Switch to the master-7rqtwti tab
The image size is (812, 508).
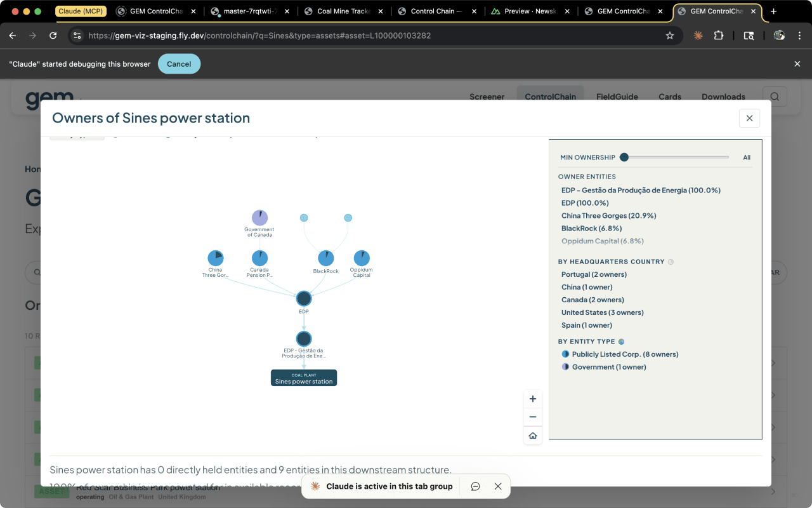tap(250, 11)
